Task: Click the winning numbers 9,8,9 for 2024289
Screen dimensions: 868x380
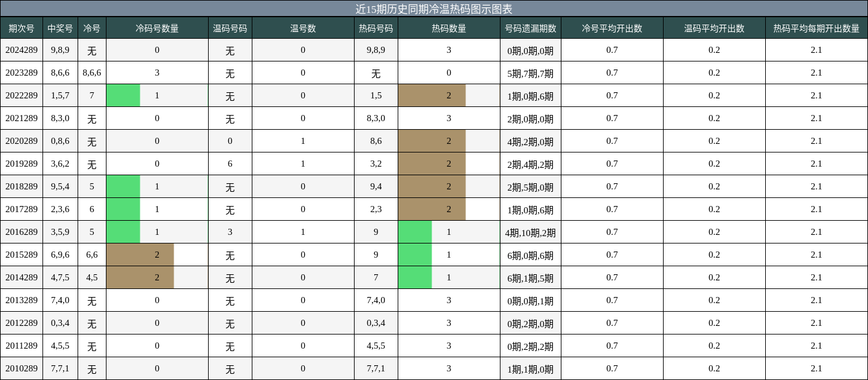Action: [60, 50]
